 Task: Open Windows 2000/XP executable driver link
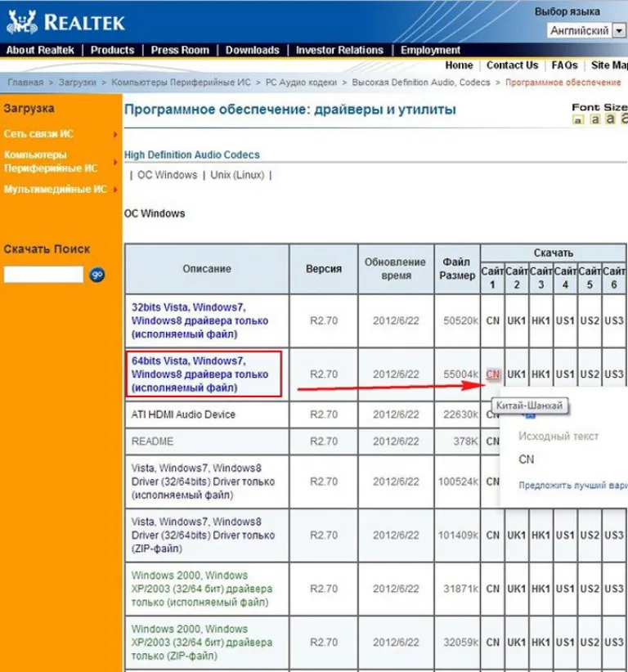[x=201, y=589]
